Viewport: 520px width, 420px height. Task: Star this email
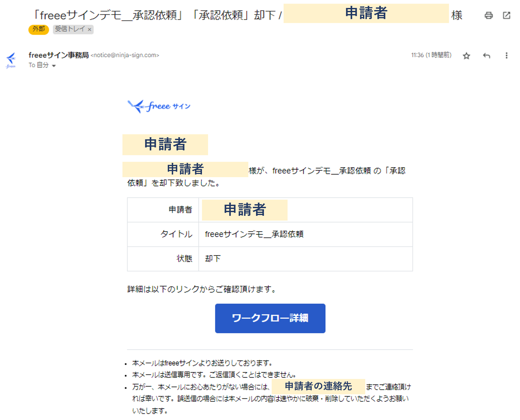[x=466, y=56]
